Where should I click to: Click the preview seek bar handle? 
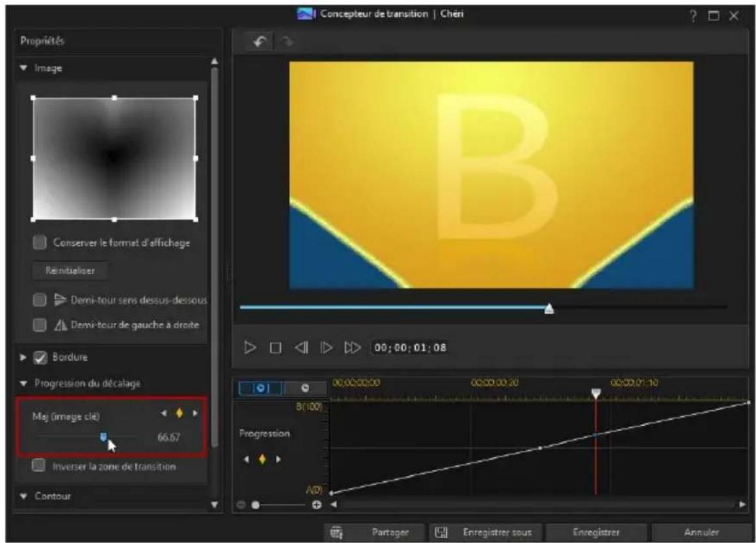(548, 308)
